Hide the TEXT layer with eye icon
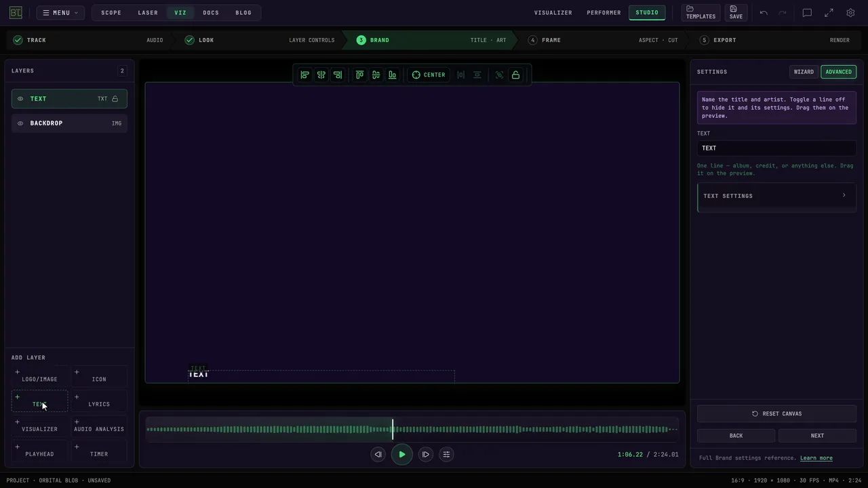Image resolution: width=868 pixels, height=488 pixels. coord(20,99)
